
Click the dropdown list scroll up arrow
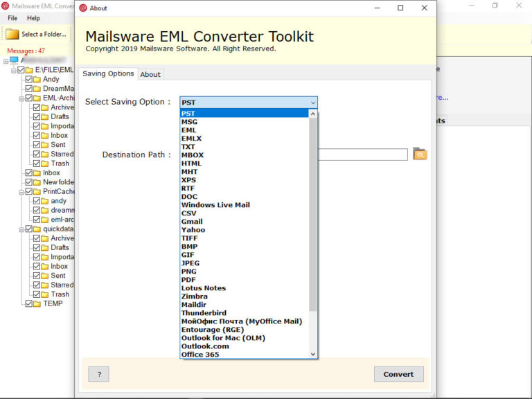coord(313,114)
